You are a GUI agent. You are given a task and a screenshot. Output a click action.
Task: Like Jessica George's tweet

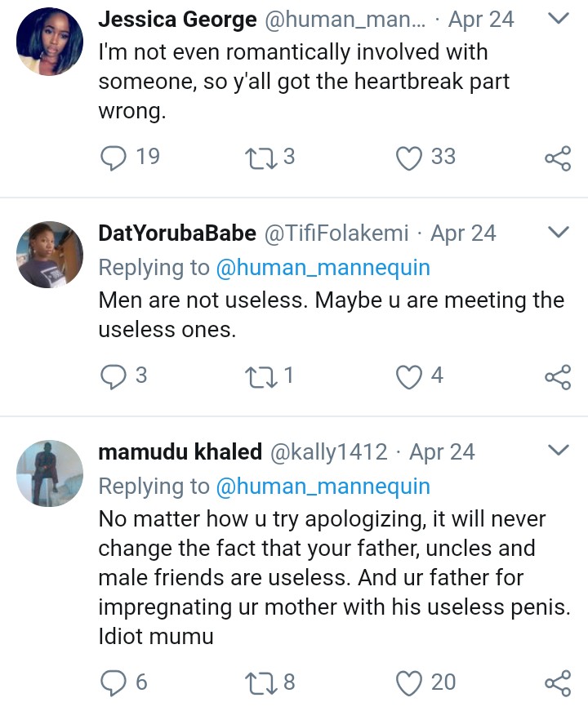pos(408,158)
